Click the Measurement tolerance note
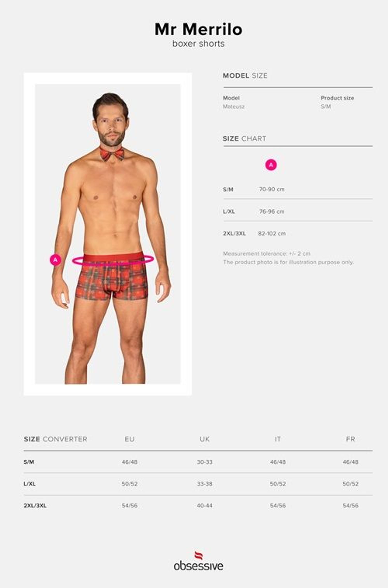This screenshot has height=588, width=388. click(x=267, y=253)
